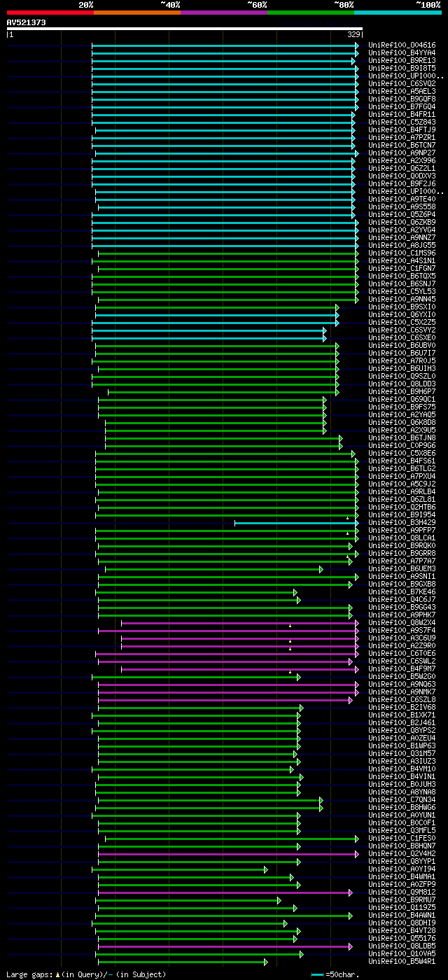The image size is (448, 980).
Task: Select hit label UniRef100_Q2V4H2
Action: click(x=402, y=853)
